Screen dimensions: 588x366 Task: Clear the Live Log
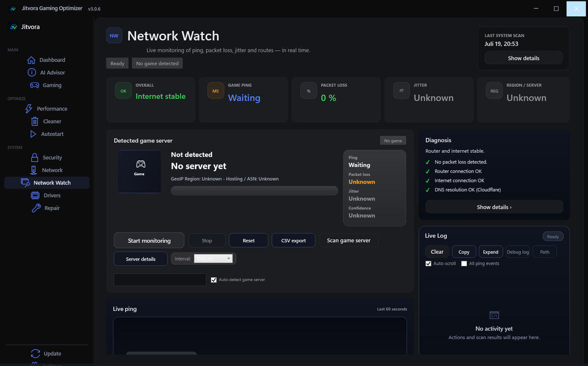(437, 252)
